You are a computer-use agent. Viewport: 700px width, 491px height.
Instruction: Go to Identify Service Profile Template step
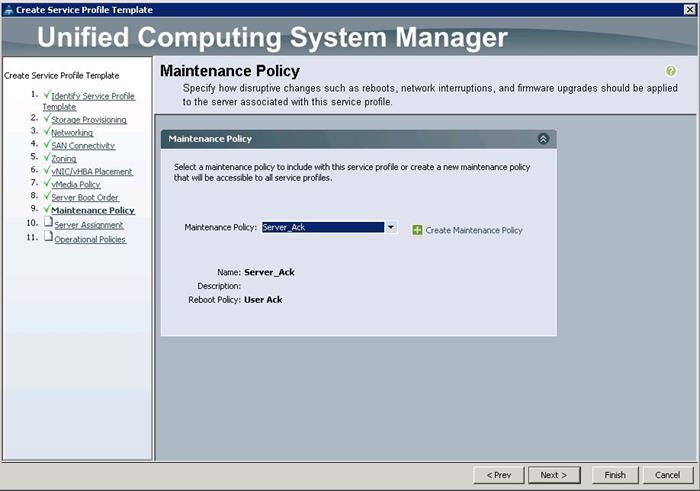pyautogui.click(x=89, y=101)
